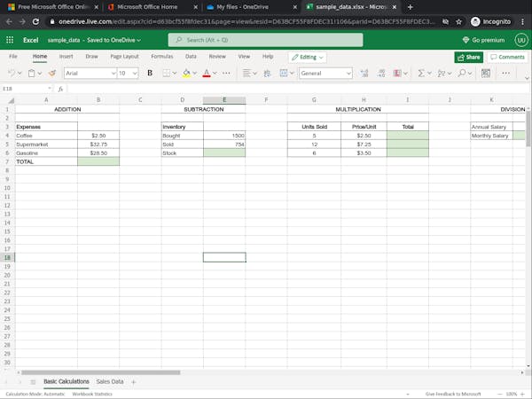Switch to the Sales Data sheet
The width and height of the screenshot is (532, 399).
coord(110,381)
